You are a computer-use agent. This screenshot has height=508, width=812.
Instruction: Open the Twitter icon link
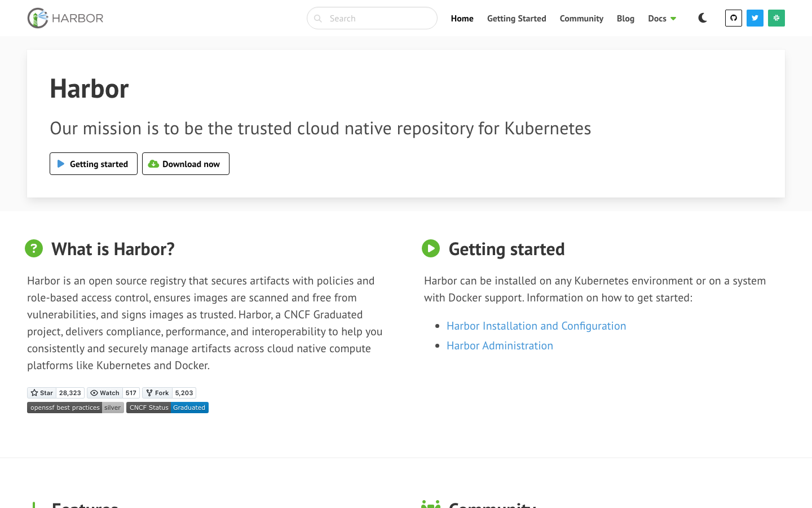pyautogui.click(x=754, y=18)
